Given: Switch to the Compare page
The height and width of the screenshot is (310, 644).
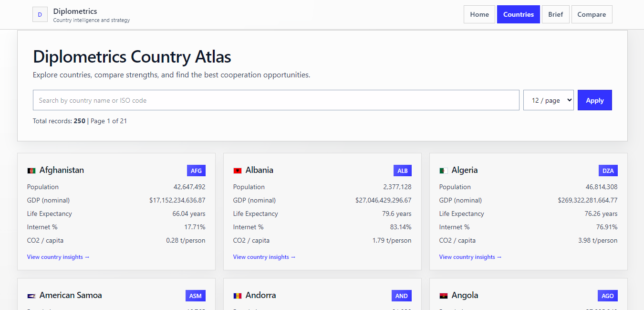Looking at the screenshot, I should [x=591, y=14].
